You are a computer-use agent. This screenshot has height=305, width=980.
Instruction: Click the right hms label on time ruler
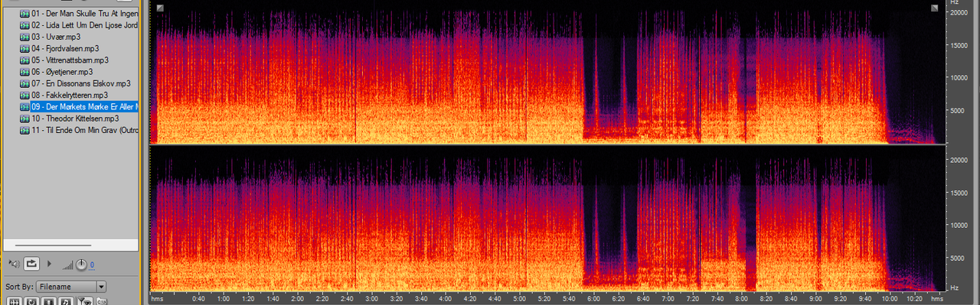click(937, 299)
